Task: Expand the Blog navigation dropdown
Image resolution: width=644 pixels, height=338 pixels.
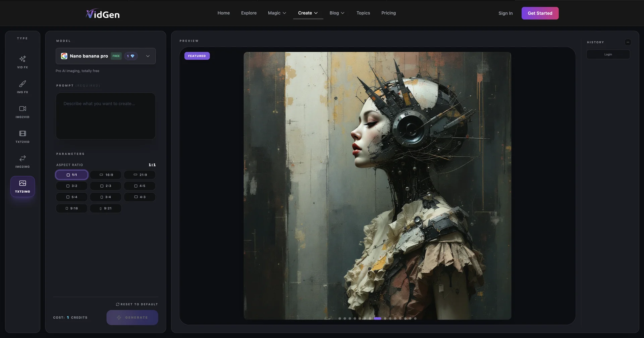Action: tap(337, 13)
